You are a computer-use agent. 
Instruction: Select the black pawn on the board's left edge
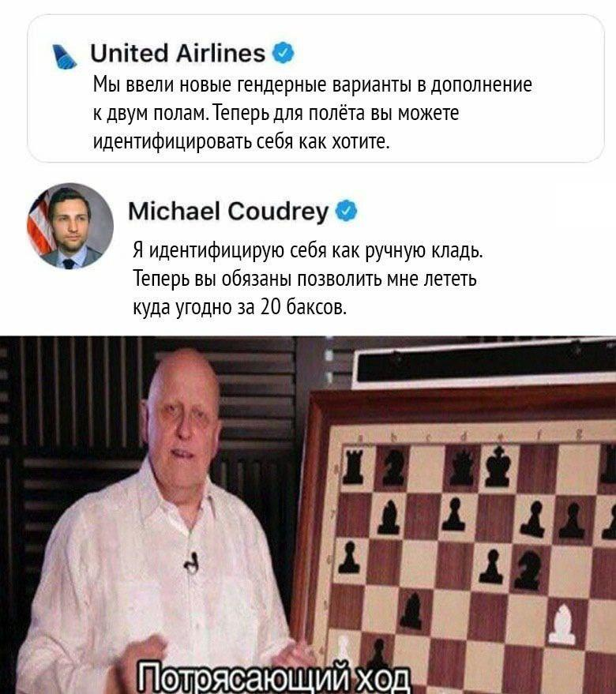point(349,557)
